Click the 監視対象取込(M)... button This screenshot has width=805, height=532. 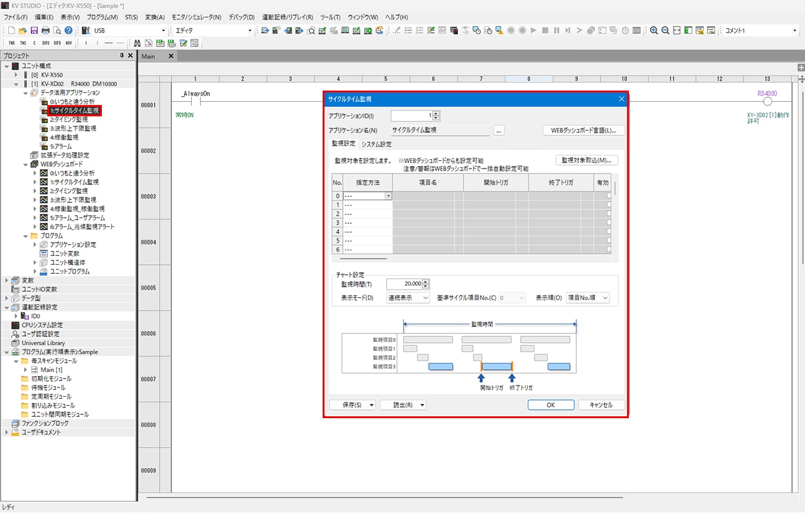coord(586,160)
